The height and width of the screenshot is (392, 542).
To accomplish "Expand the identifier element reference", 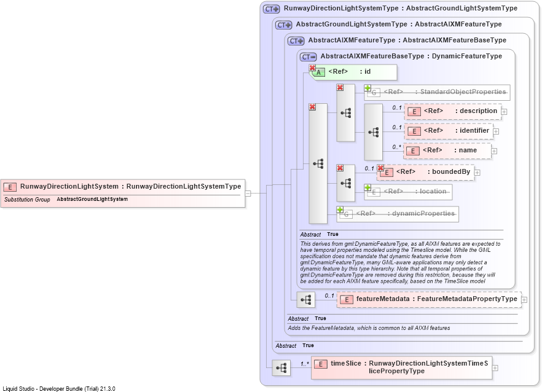I will click(x=496, y=131).
